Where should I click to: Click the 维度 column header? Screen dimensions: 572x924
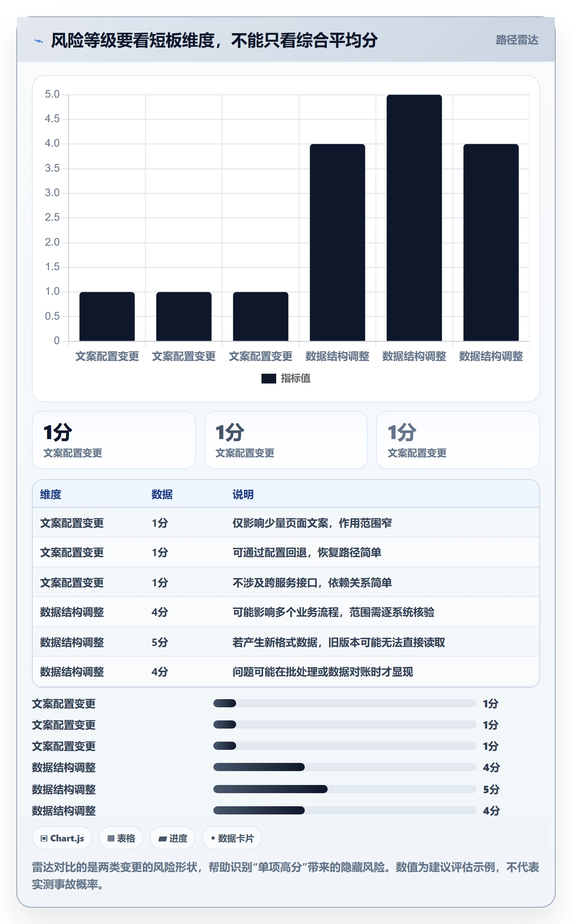[51, 494]
